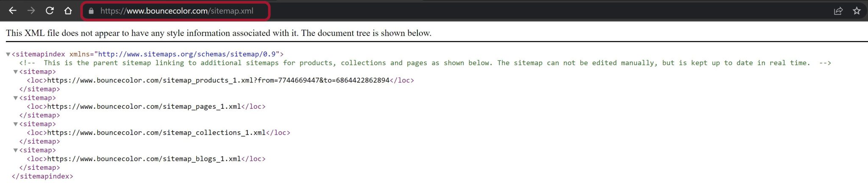Reload the sitemap page
The image size is (868, 188).
(50, 11)
